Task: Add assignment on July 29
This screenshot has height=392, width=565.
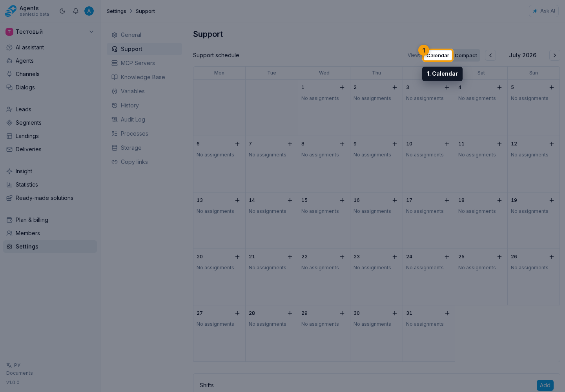Action: point(342,313)
